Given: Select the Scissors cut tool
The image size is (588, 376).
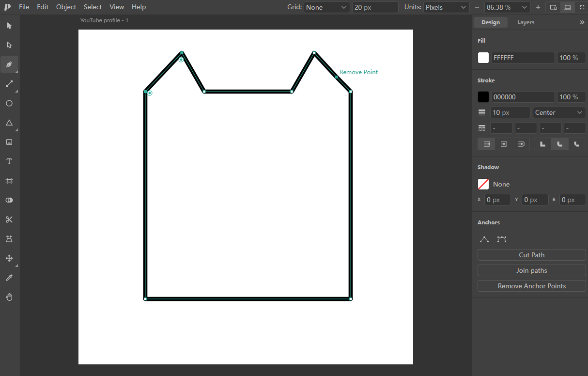Looking at the screenshot, I should (x=9, y=219).
